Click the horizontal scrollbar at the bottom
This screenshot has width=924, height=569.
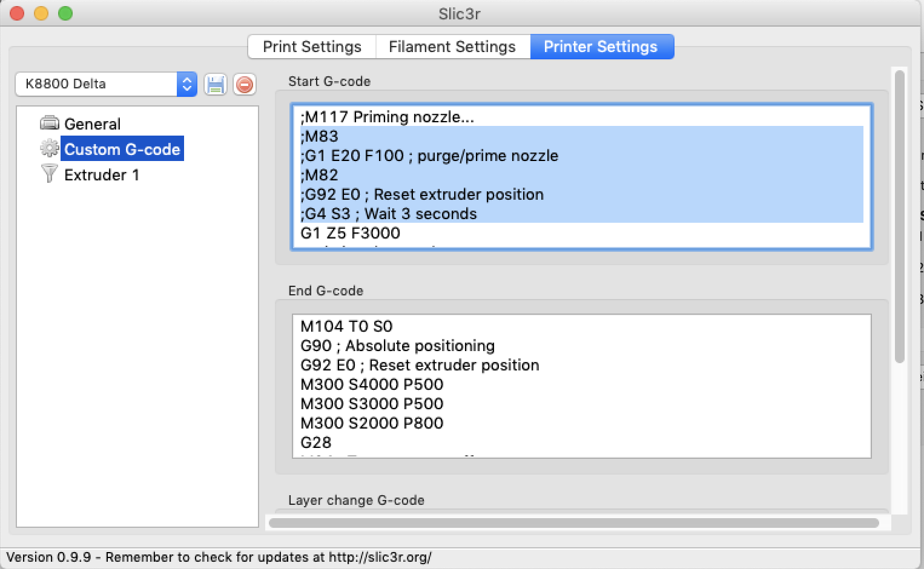(573, 523)
